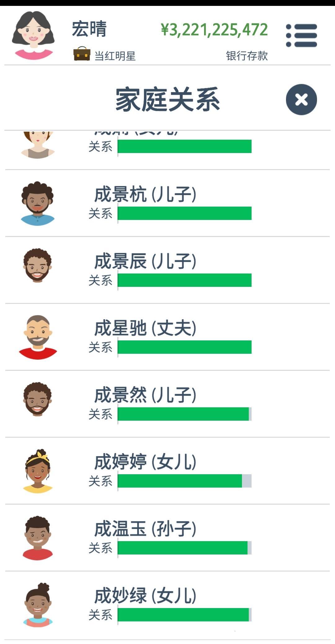
Task: Open the 当红明星 career label
Action: (115, 56)
